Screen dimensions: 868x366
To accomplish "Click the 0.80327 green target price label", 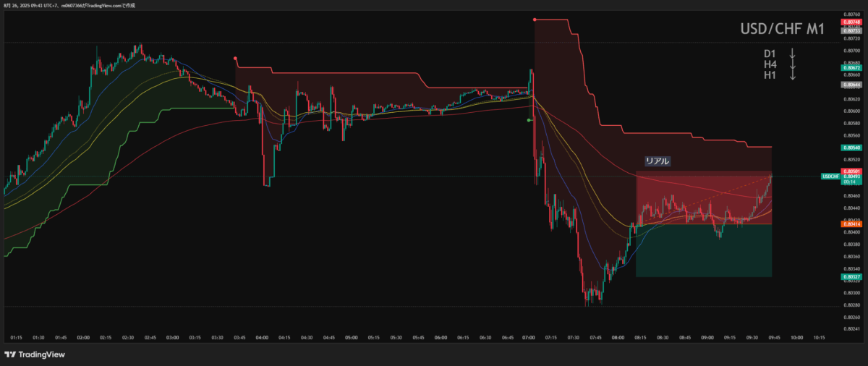I will point(851,277).
